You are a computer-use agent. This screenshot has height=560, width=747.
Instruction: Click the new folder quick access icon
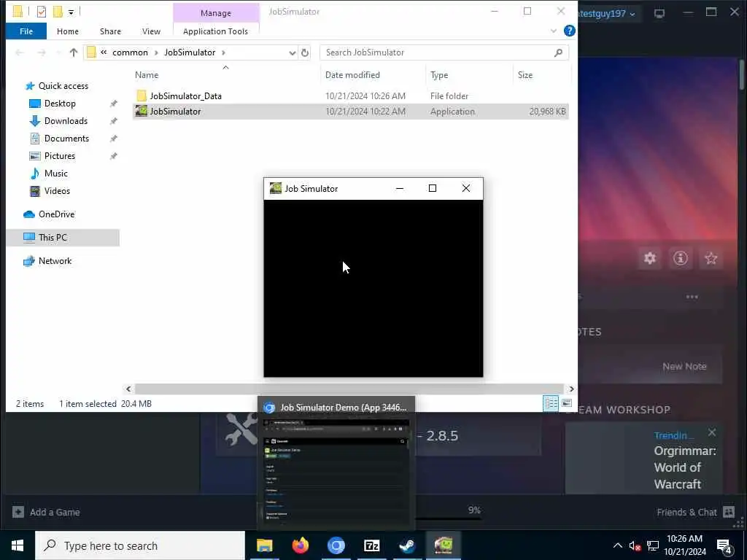(58, 12)
